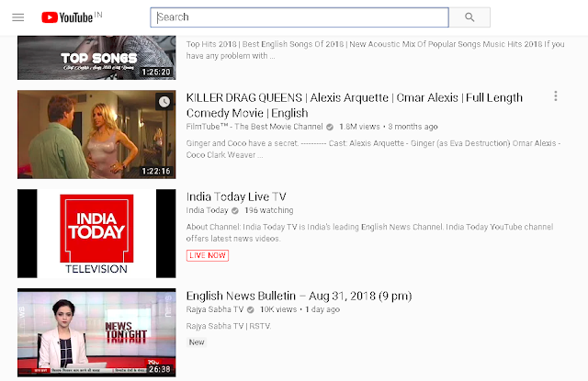Click the 'Top Hits 2018' description text
This screenshot has width=588, height=381.
pyautogui.click(x=376, y=50)
